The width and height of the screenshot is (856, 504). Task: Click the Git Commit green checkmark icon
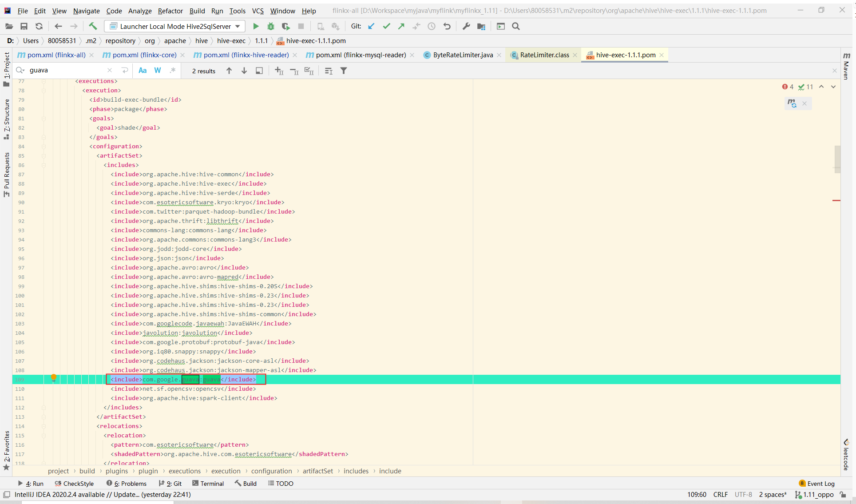pos(386,26)
